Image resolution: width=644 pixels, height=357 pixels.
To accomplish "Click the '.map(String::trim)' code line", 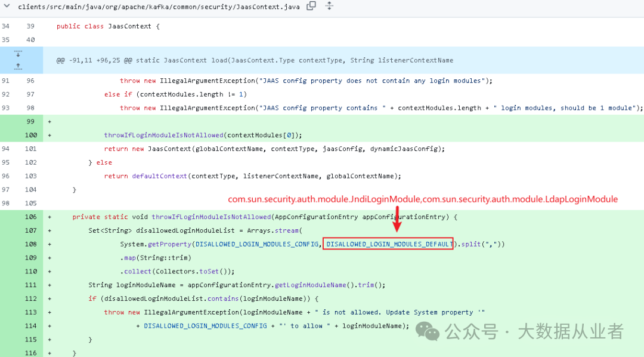I will click(156, 257).
